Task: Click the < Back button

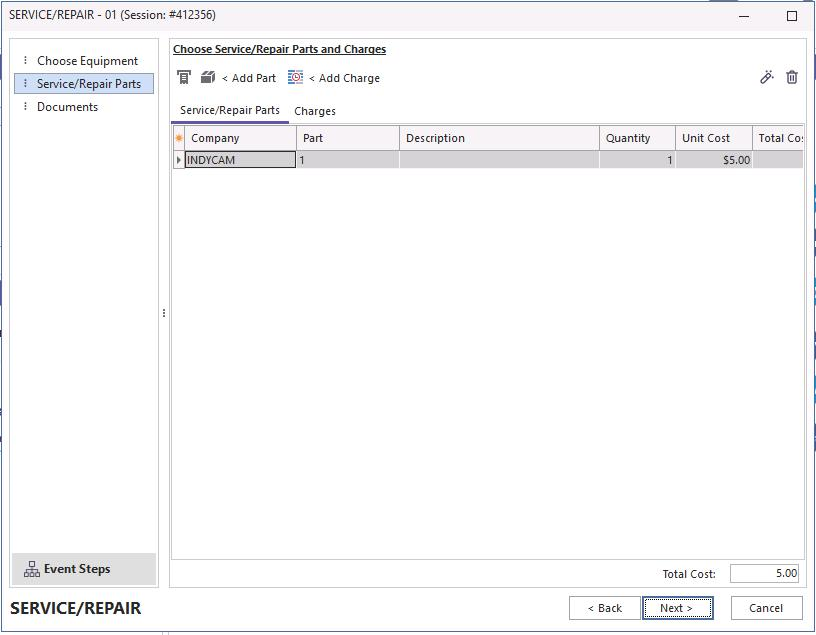Action: tap(604, 608)
